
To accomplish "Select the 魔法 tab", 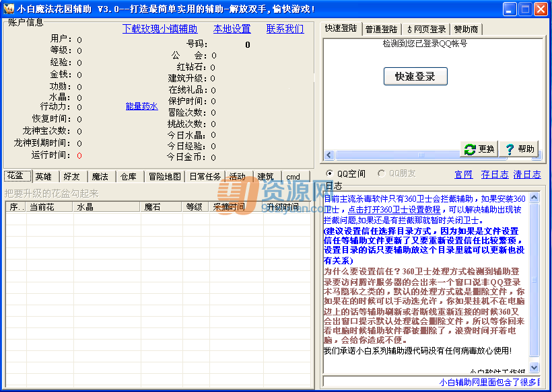I will pos(102,176).
